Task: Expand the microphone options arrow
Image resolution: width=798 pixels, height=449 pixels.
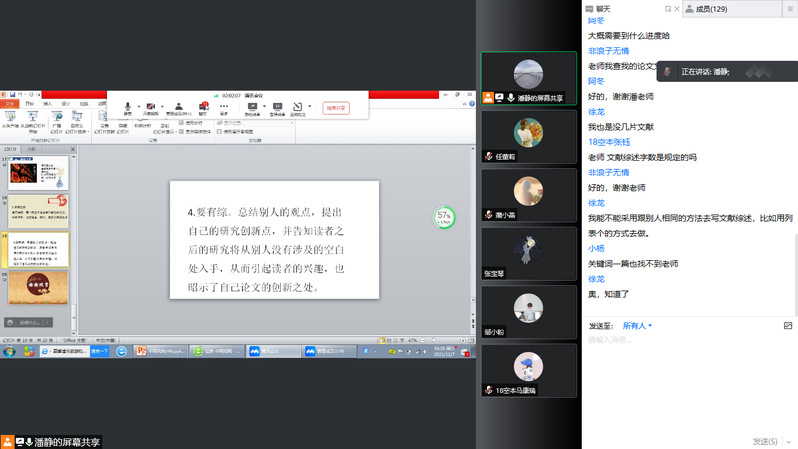Action: click(x=139, y=106)
